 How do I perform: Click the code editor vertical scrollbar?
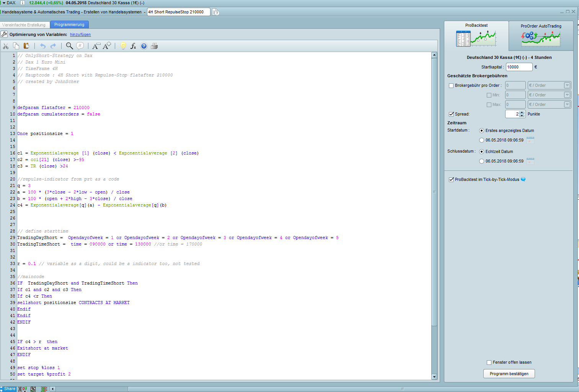(434, 191)
